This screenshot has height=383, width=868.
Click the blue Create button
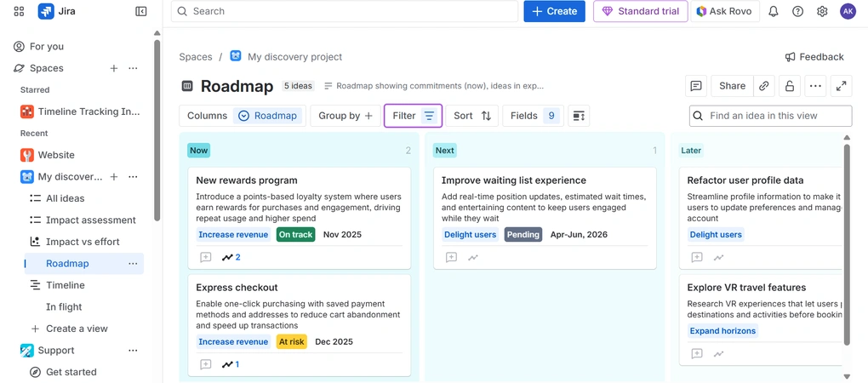[x=554, y=11]
